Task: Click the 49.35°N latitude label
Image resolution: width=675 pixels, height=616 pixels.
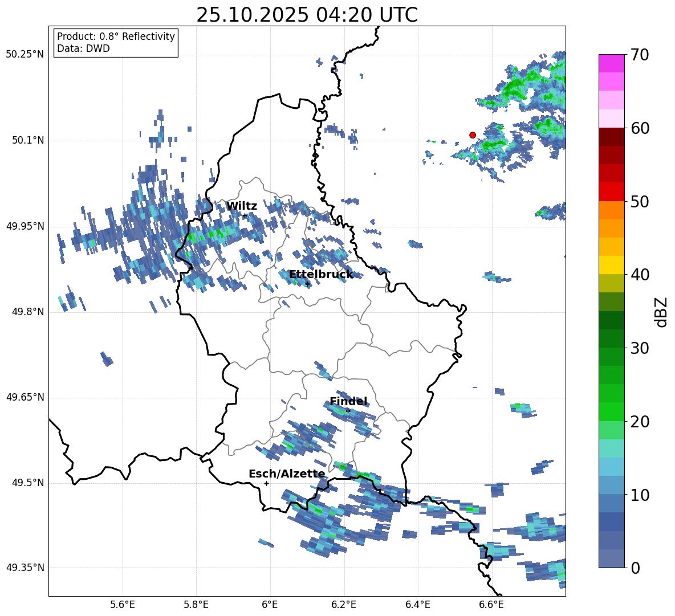Action: pyautogui.click(x=25, y=568)
